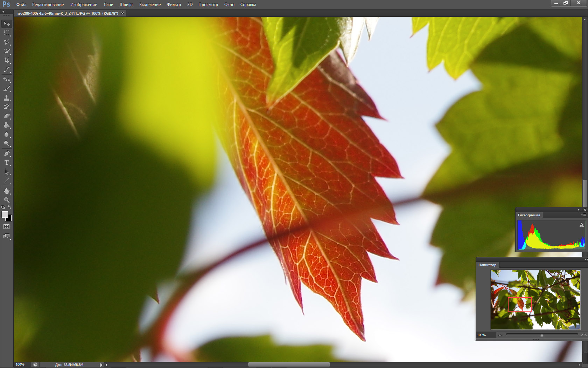Open the 3D menu

[x=190, y=5]
